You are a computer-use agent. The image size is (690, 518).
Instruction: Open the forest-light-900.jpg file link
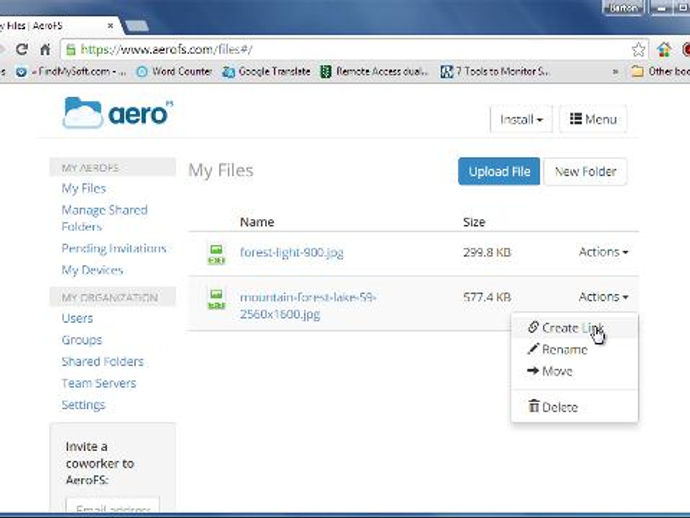point(291,253)
